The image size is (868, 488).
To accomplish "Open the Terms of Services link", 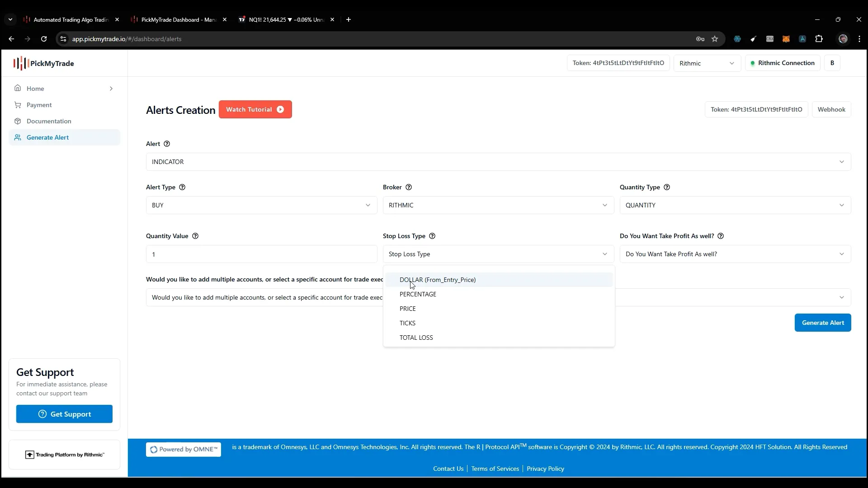I will click(495, 469).
